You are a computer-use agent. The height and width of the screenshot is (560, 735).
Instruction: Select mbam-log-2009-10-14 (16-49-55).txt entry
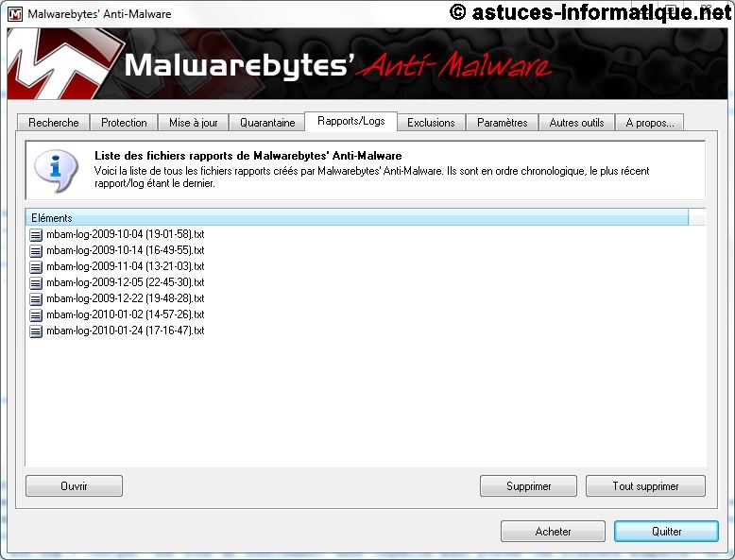[x=125, y=250]
